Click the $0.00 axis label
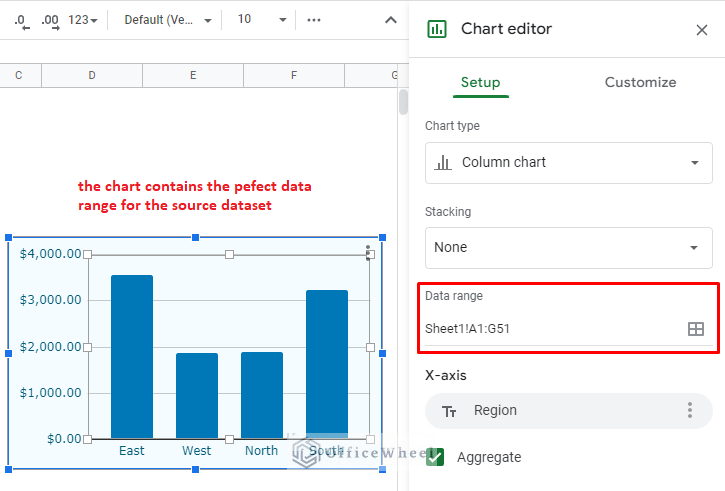 [64, 439]
